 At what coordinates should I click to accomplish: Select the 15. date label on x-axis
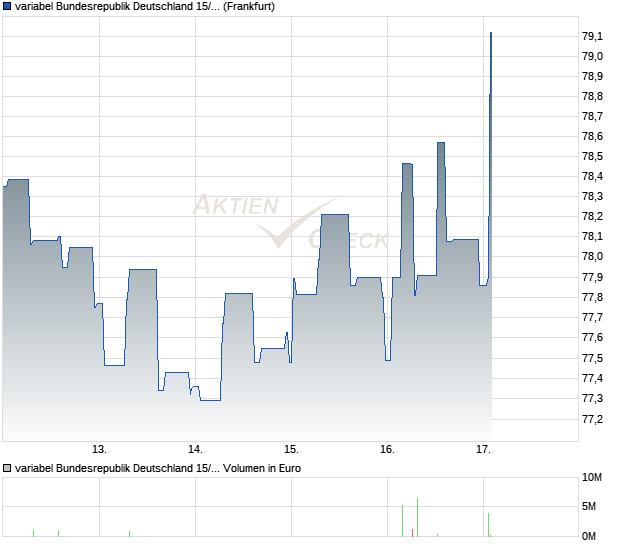point(291,449)
